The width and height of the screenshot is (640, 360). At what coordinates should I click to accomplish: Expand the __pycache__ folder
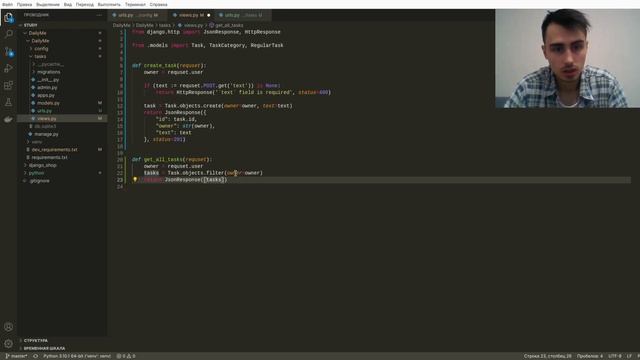click(x=50, y=64)
